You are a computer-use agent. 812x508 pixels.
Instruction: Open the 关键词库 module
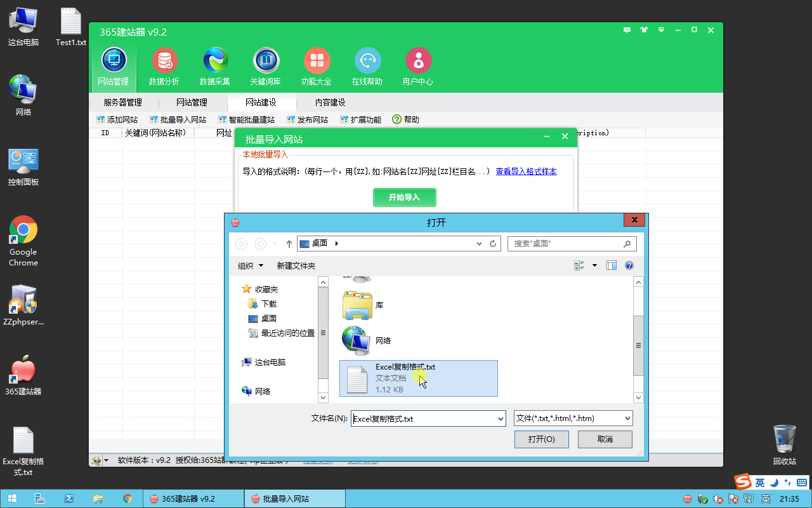[266, 67]
